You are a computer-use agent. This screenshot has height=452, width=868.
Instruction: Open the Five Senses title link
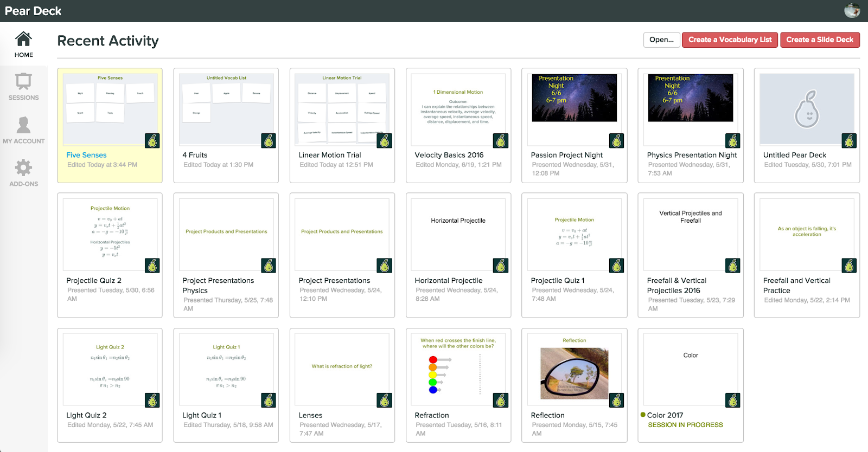coord(86,155)
